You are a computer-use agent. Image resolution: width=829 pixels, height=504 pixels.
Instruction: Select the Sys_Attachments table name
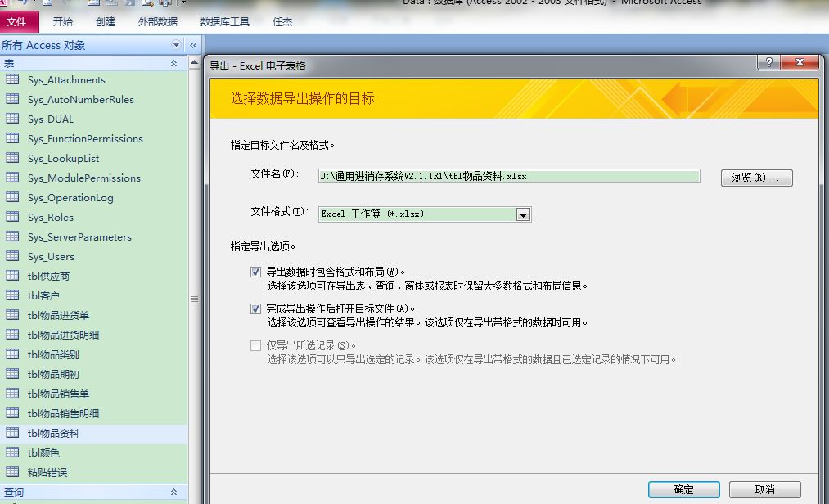point(66,80)
